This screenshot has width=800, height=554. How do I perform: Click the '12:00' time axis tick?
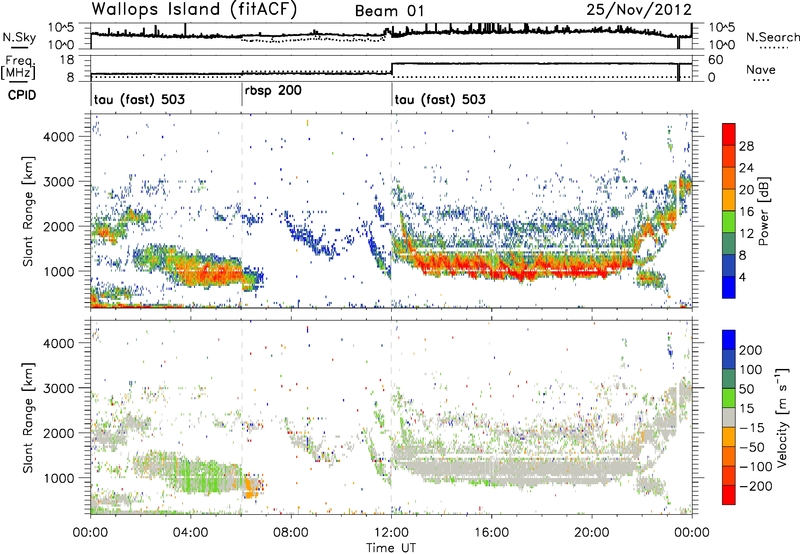point(391,533)
